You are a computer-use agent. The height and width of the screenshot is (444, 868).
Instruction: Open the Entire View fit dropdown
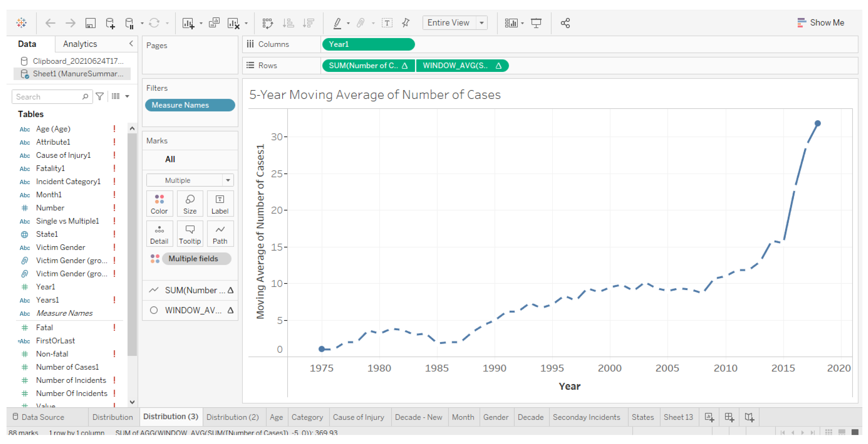coord(481,23)
